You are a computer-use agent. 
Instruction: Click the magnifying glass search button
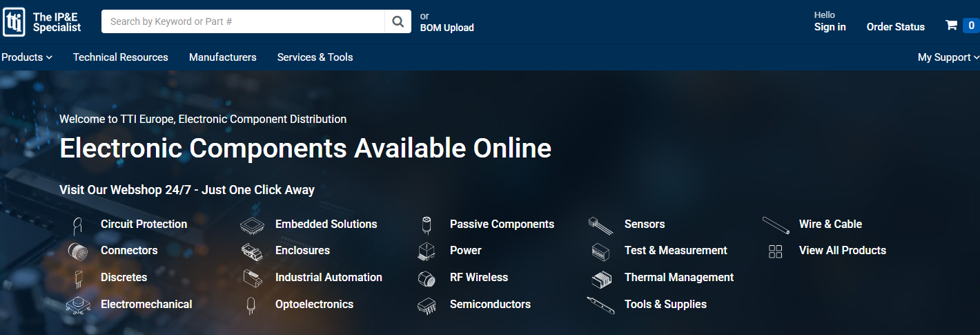[398, 21]
